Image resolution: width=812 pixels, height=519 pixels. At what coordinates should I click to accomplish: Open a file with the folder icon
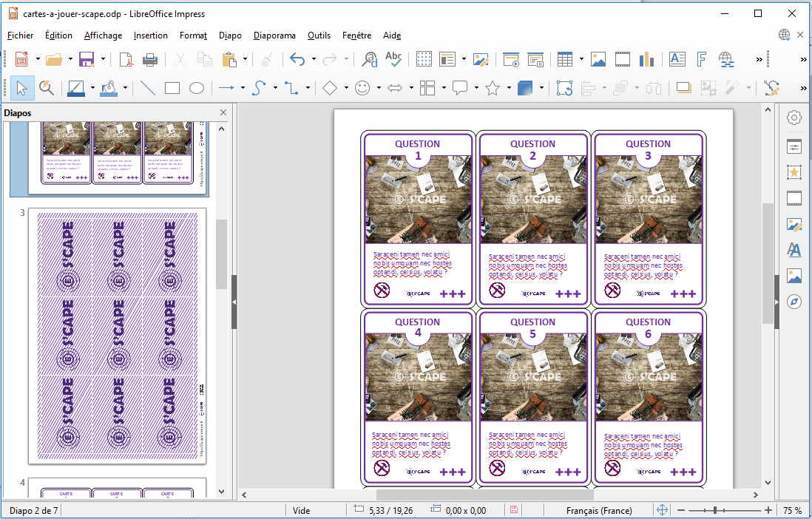pyautogui.click(x=54, y=60)
